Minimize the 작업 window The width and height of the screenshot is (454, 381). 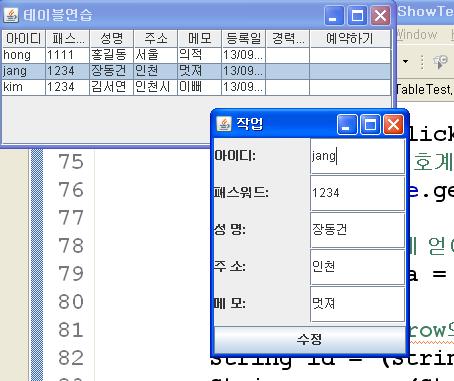pyautogui.click(x=347, y=124)
